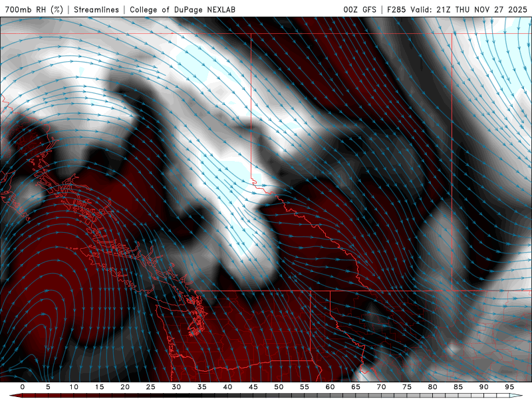Click the colorbar label "70"
Viewport: 532px width, 399px height.
pos(381,387)
